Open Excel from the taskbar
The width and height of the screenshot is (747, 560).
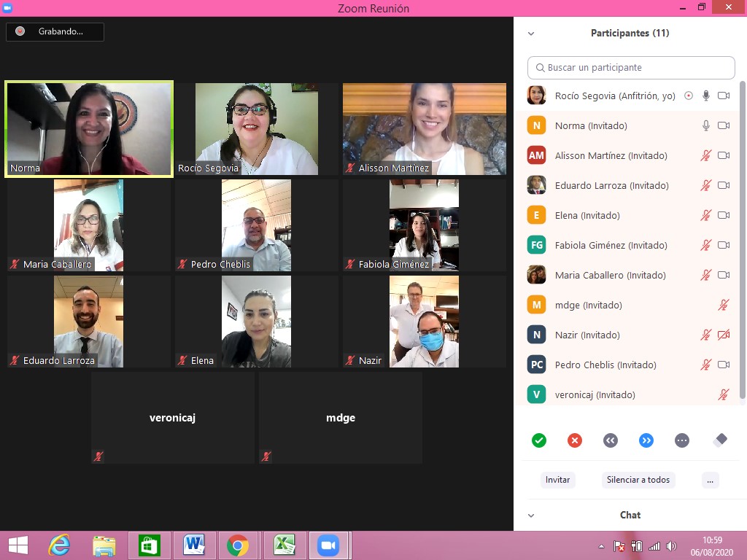pyautogui.click(x=284, y=545)
